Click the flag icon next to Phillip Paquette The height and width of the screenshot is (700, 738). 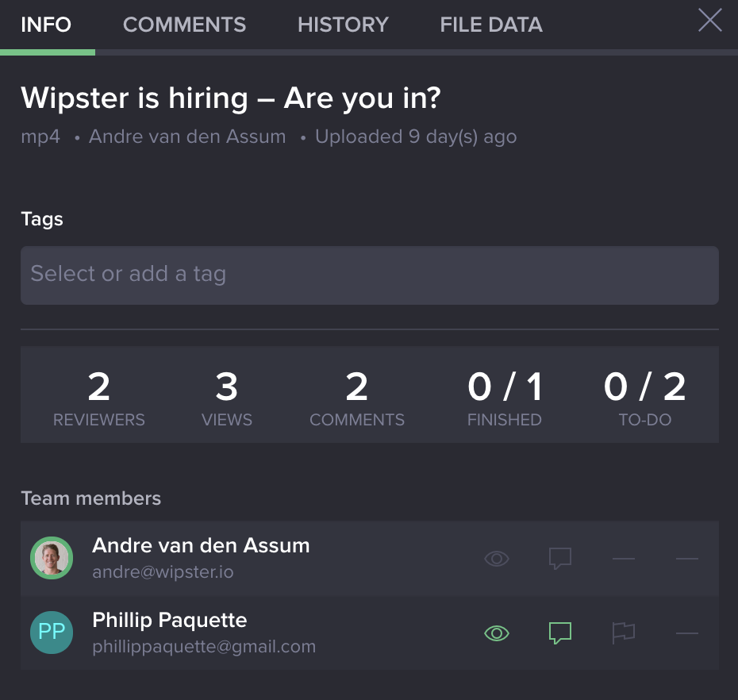[624, 633]
